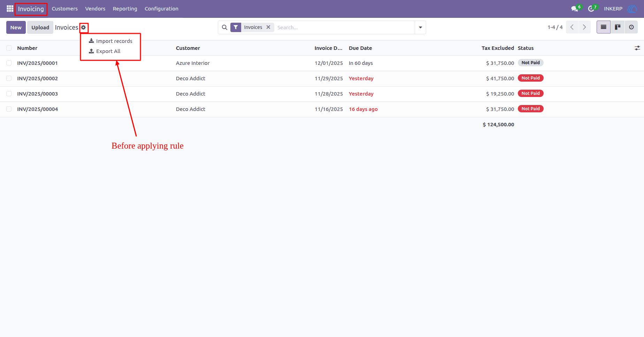This screenshot has width=644, height=337.
Task: Switch to kanban view
Action: pyautogui.click(x=618, y=27)
